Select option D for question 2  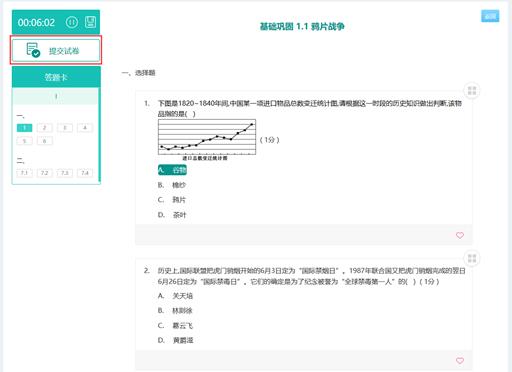pyautogui.click(x=175, y=340)
